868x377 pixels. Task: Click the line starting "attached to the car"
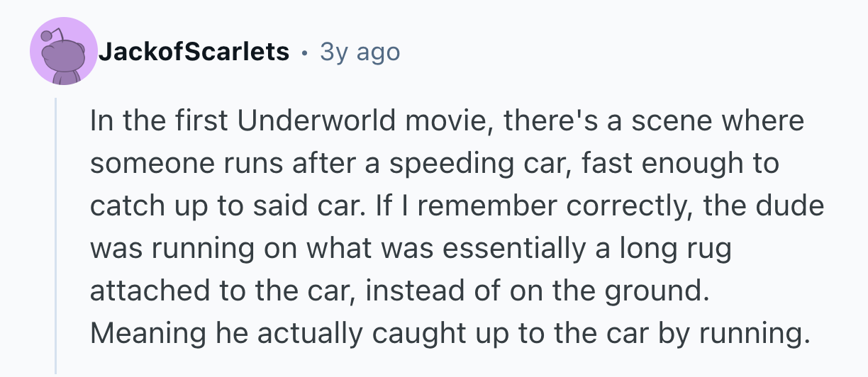click(x=400, y=291)
